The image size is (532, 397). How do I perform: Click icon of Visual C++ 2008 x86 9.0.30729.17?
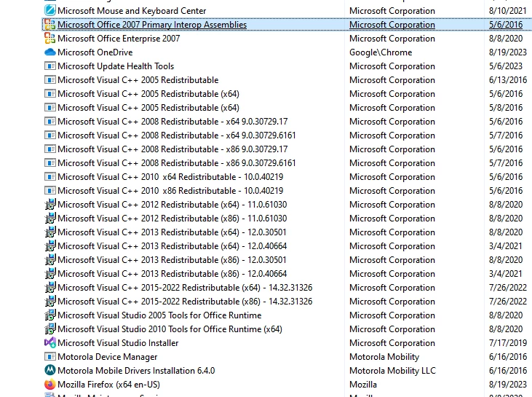tap(50, 149)
